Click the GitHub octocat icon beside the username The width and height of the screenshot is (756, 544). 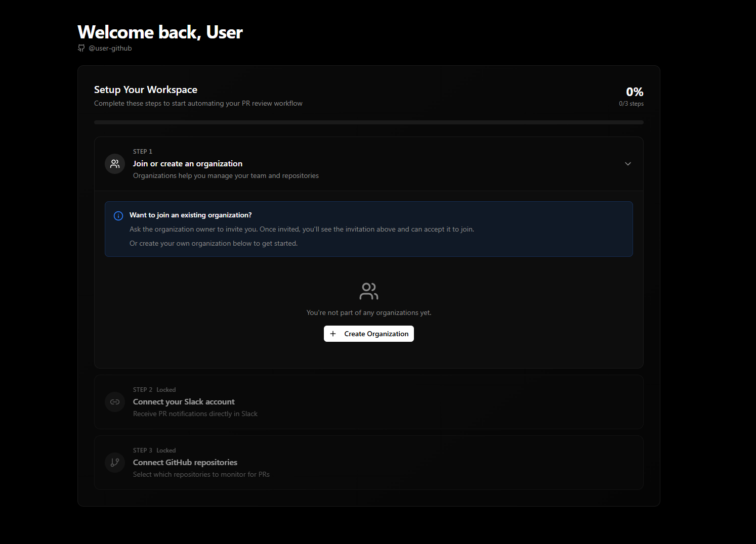[x=81, y=48]
